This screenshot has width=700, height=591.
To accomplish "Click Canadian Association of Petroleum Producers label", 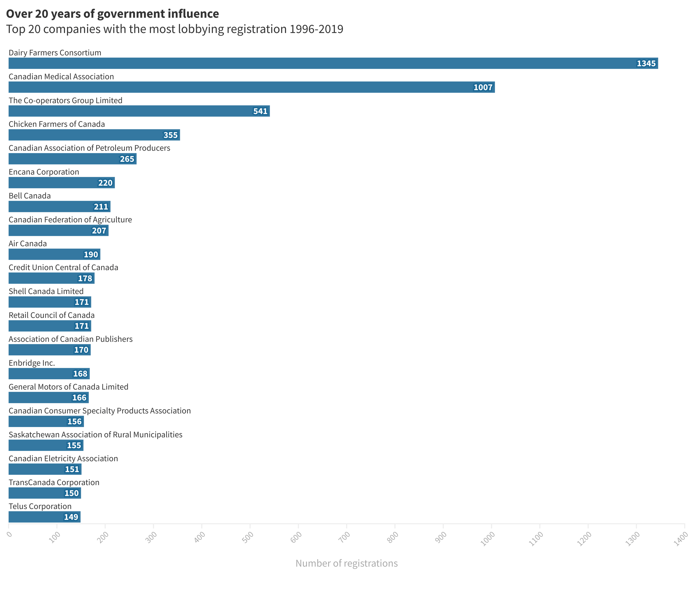I will (x=89, y=148).
